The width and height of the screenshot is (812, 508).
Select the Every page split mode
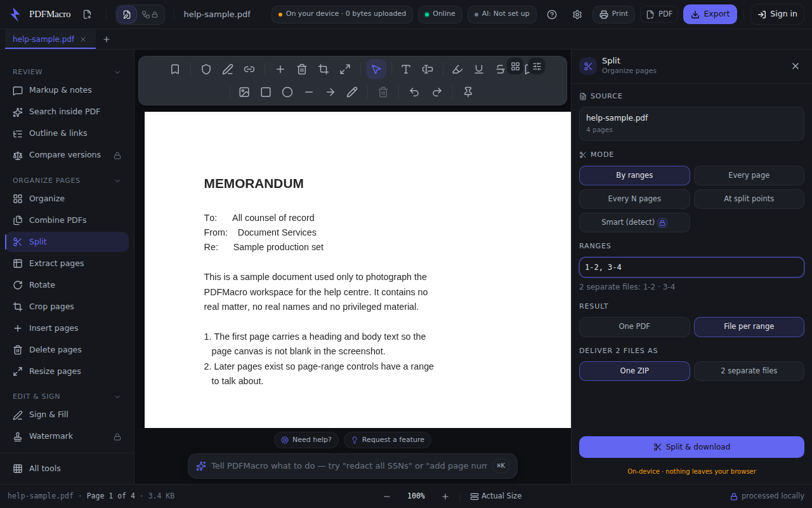749,175
